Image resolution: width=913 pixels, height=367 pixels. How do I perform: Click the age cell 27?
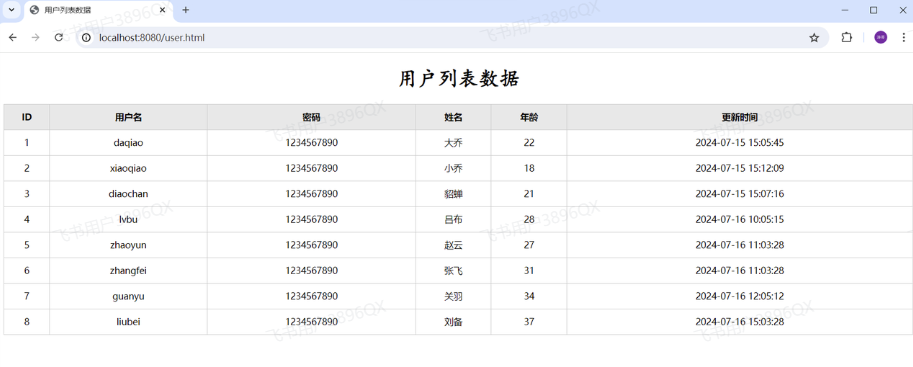coord(529,245)
